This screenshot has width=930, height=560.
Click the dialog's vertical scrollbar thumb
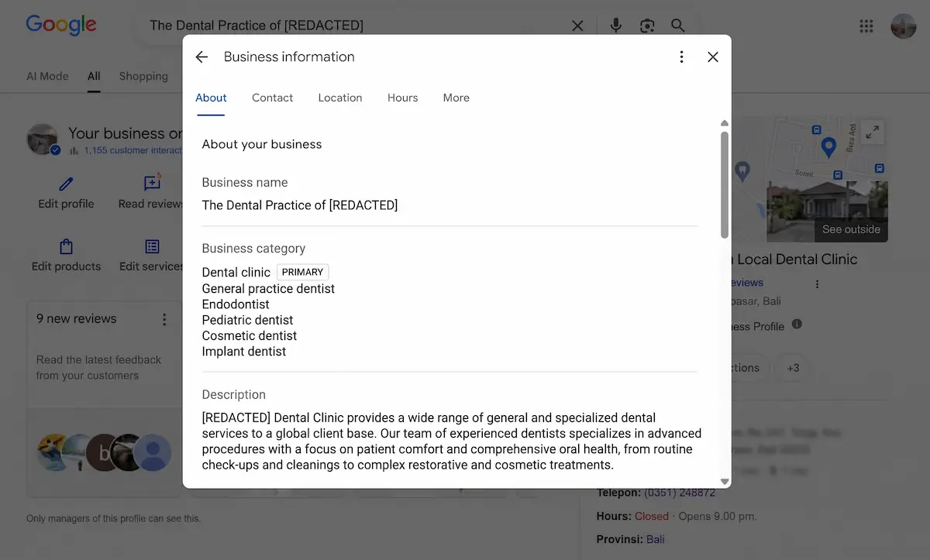tap(725, 184)
